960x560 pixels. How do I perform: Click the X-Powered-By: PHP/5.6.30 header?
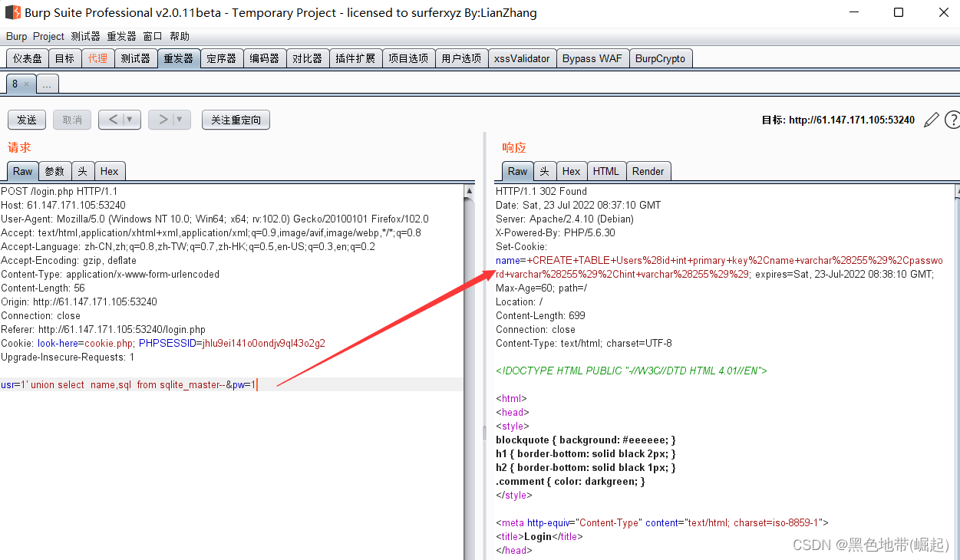click(x=556, y=232)
